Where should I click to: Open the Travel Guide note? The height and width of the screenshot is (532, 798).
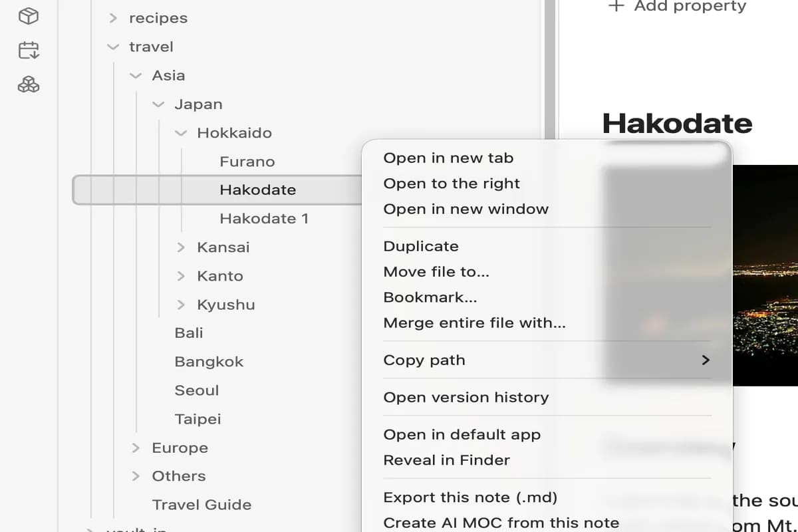click(201, 505)
